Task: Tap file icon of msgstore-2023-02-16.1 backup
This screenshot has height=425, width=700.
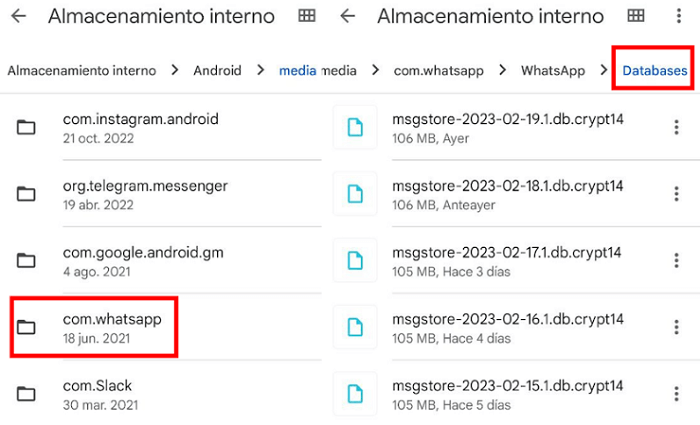Action: coord(355,327)
